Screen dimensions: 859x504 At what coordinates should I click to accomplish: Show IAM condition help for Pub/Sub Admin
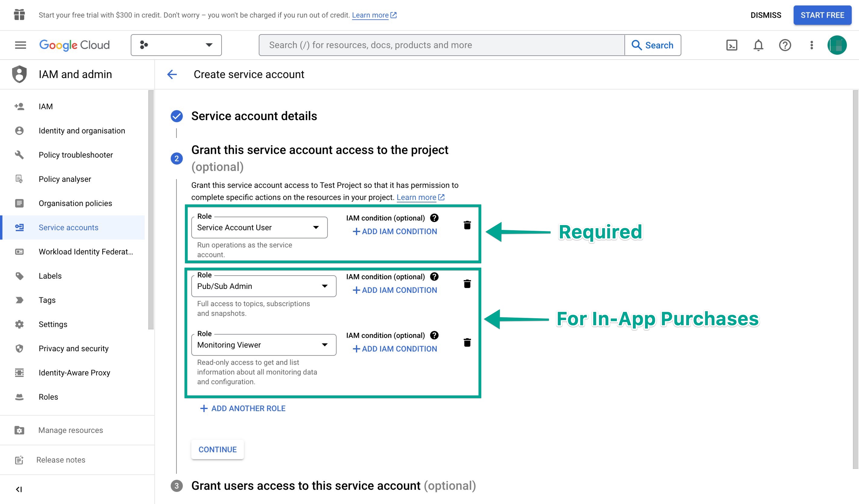(x=434, y=277)
